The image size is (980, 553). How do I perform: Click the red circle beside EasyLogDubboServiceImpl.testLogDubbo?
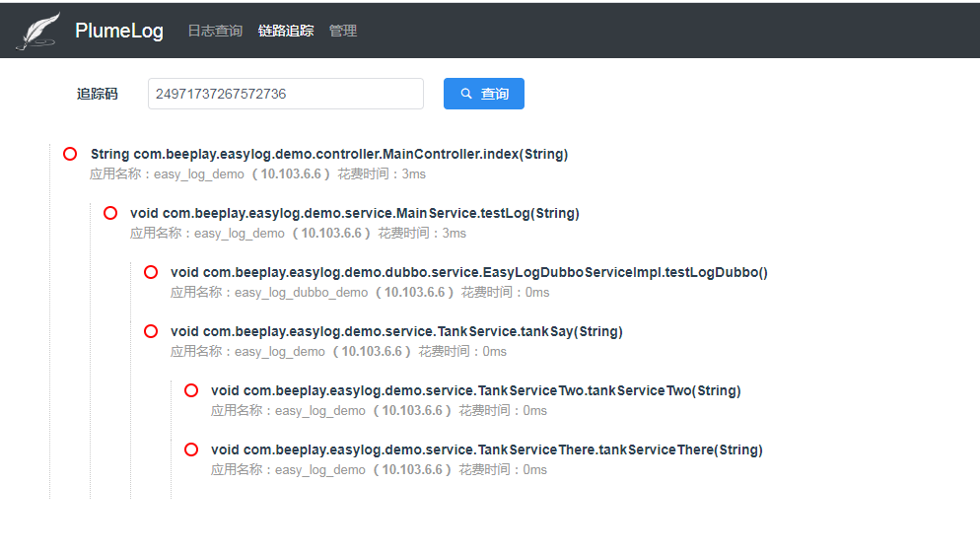pos(151,272)
